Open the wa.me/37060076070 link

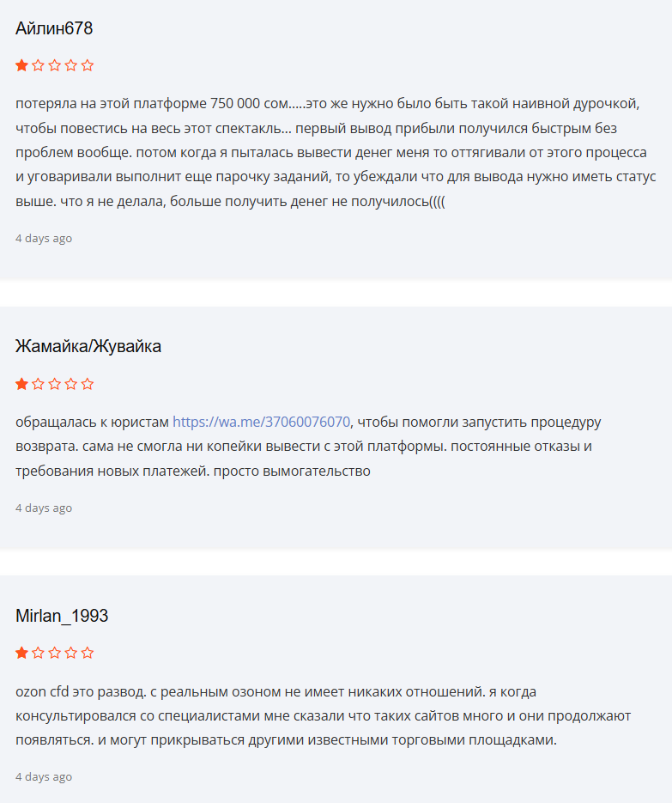pyautogui.click(x=261, y=422)
